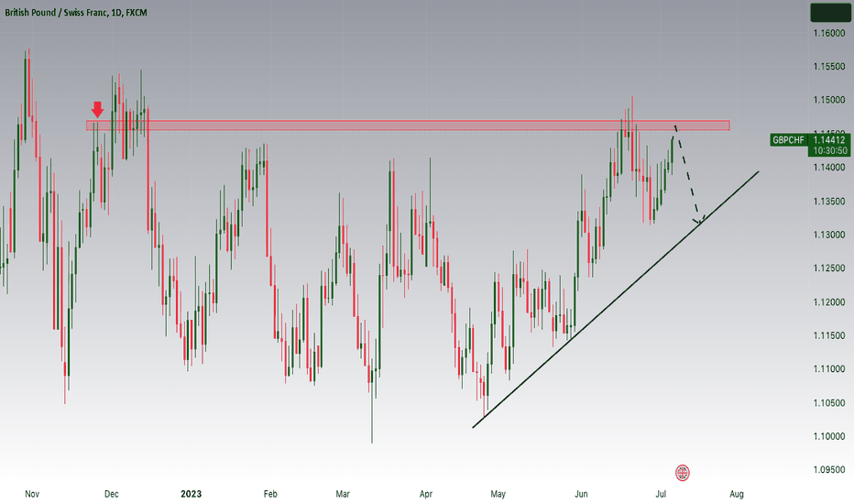The height and width of the screenshot is (504, 854).
Task: Click the dark green box above price axis
Action: tap(829, 12)
